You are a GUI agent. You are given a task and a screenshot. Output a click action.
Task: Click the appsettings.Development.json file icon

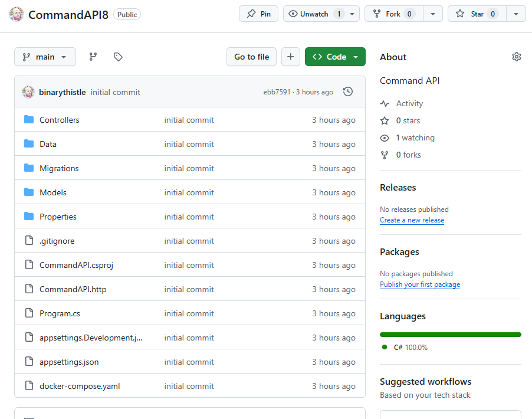tap(29, 337)
